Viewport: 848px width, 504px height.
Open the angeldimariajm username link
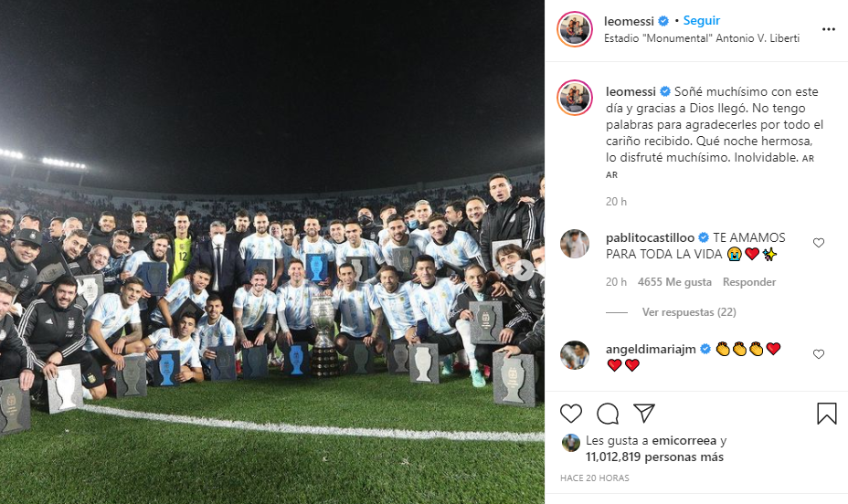[x=651, y=350]
